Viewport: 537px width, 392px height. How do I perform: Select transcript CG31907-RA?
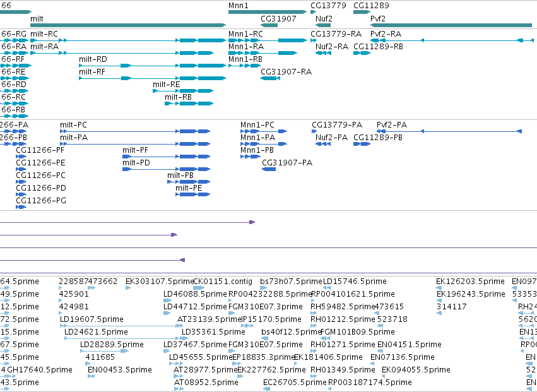[286, 72]
